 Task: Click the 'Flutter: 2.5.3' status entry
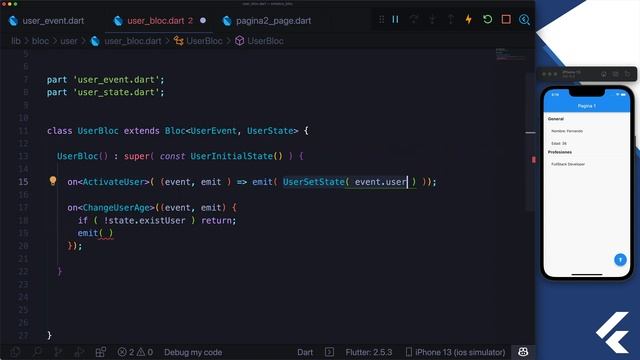369,352
